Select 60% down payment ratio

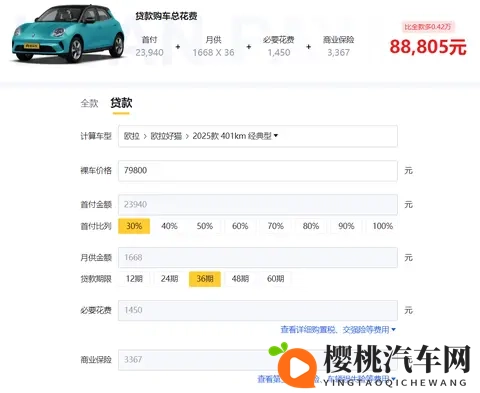[240, 226]
